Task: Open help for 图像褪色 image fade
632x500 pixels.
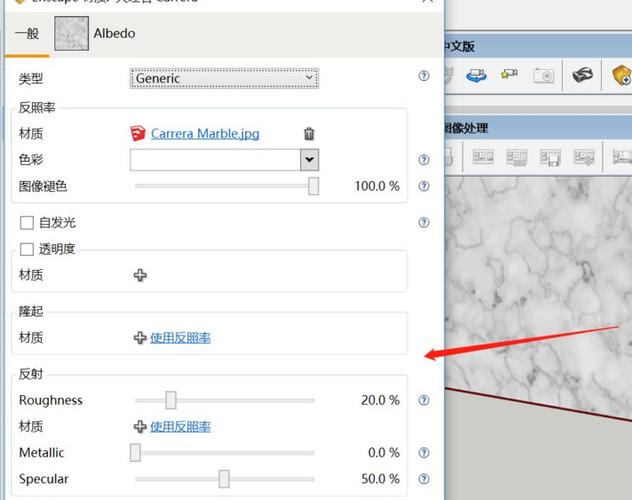Action: point(424,186)
